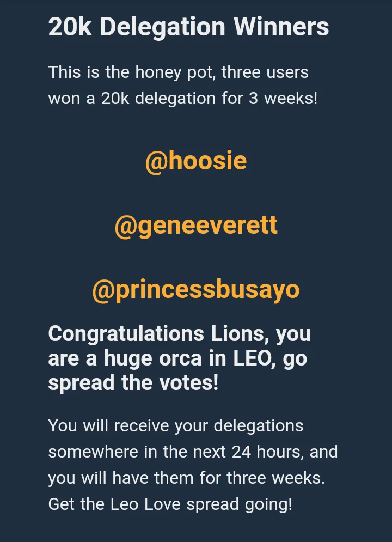This screenshot has height=542, width=392.
Task: Click the 'three weeks.' text in last paragraph
Action: (x=275, y=478)
